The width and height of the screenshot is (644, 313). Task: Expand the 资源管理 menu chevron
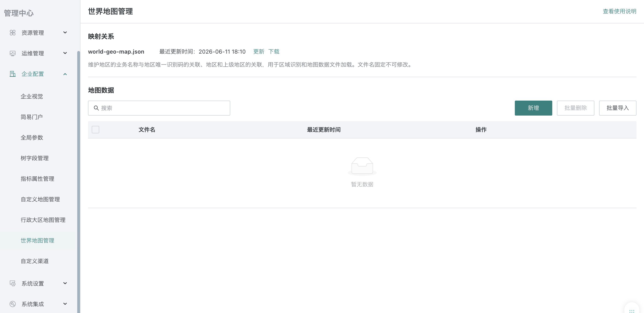(65, 33)
